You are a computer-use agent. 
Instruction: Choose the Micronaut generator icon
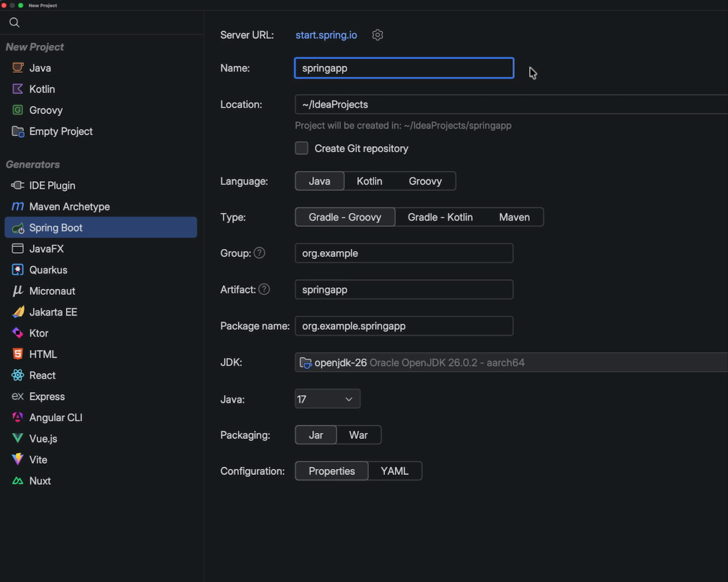click(x=18, y=291)
